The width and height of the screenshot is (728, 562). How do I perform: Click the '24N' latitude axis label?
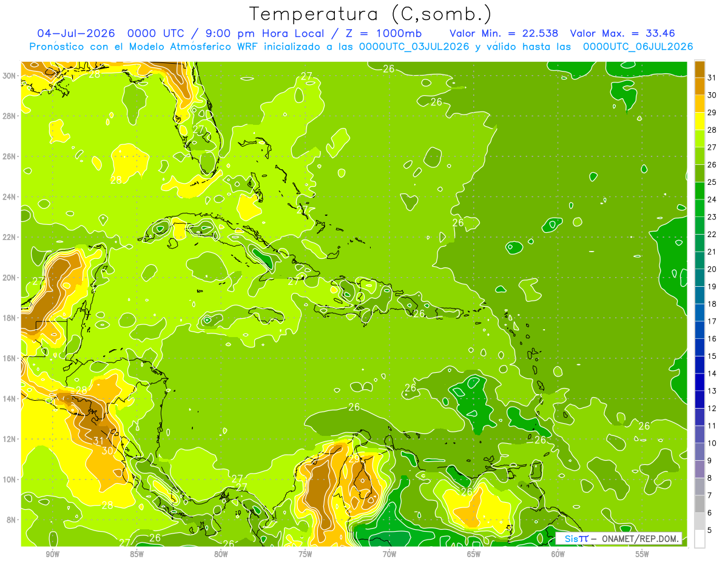pos(9,197)
